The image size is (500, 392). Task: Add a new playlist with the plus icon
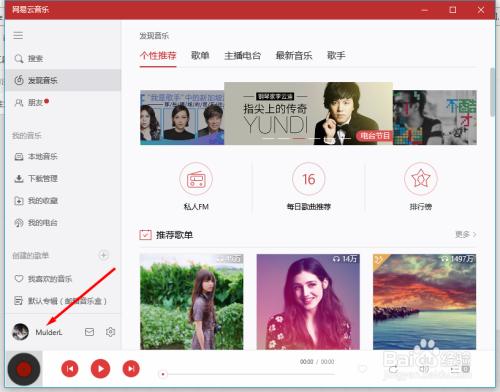pos(104,255)
